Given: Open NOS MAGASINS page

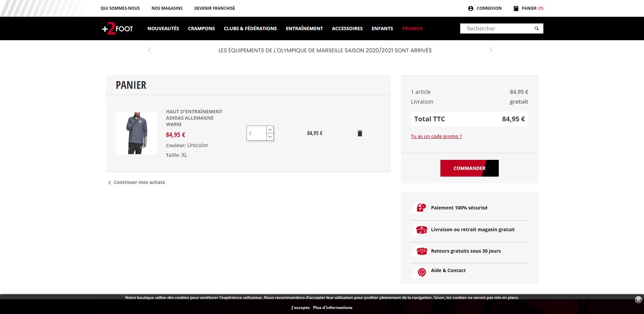Looking at the screenshot, I should (167, 8).
